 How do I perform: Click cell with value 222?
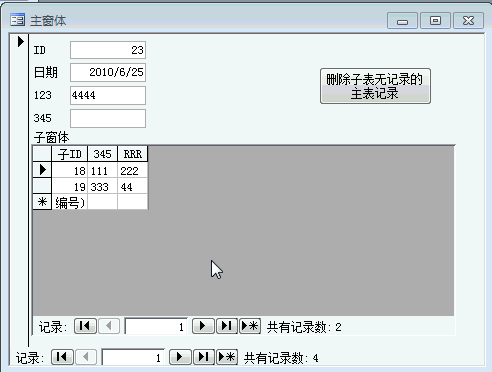click(x=133, y=170)
